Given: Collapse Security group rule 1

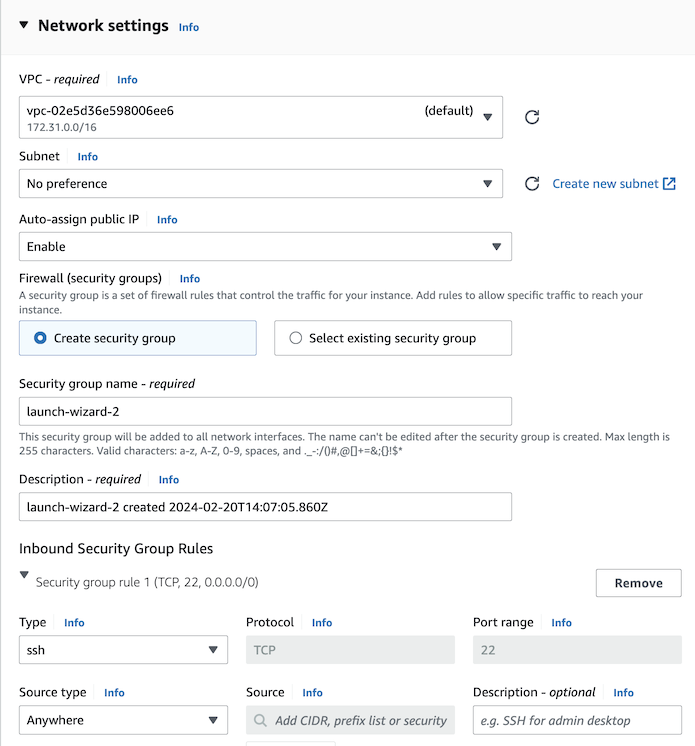Looking at the screenshot, I should pos(24,576).
